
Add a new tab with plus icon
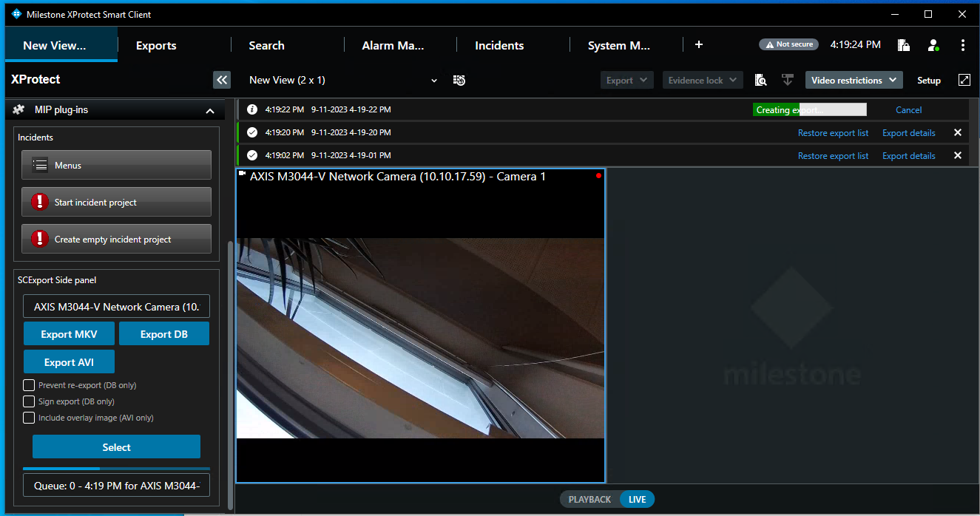(x=699, y=44)
